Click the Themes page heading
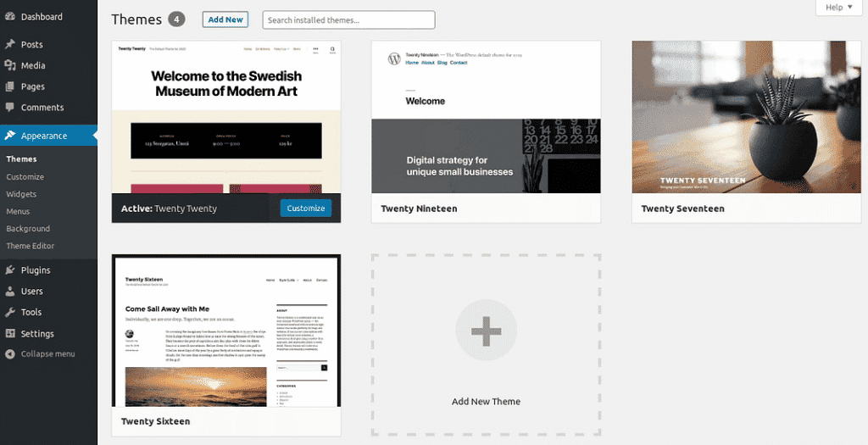 tap(136, 19)
